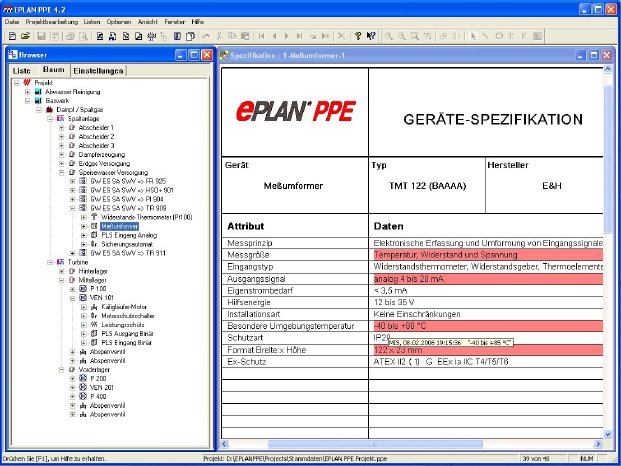Open the Listen menu

tap(92, 22)
